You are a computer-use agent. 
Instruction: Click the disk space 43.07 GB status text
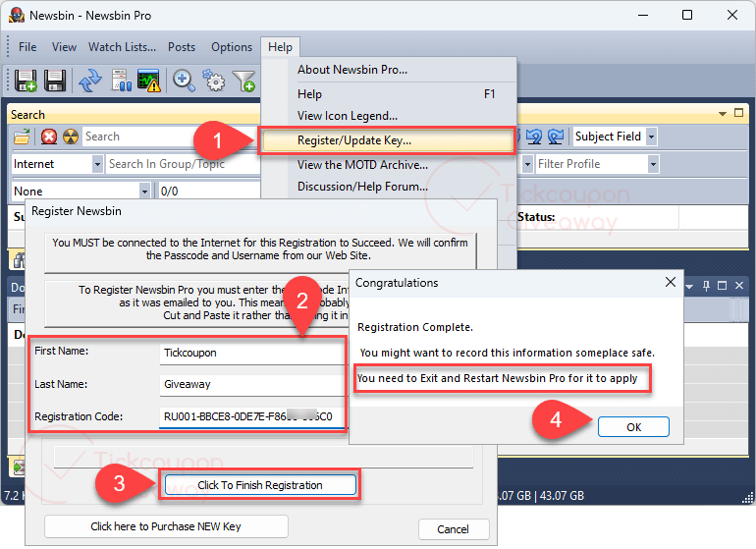click(562, 496)
